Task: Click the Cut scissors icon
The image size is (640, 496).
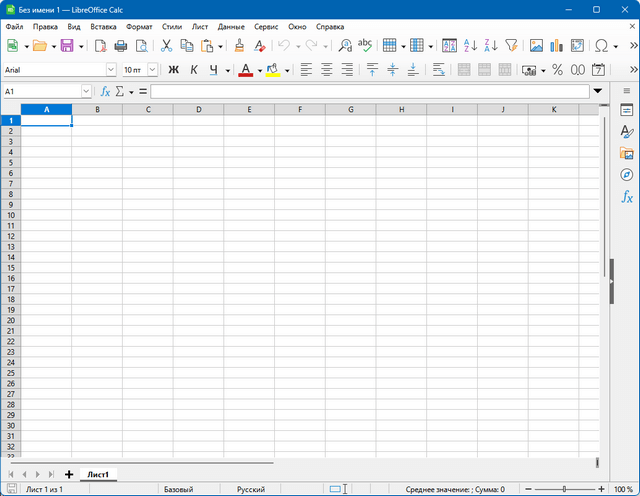Action: click(166, 46)
